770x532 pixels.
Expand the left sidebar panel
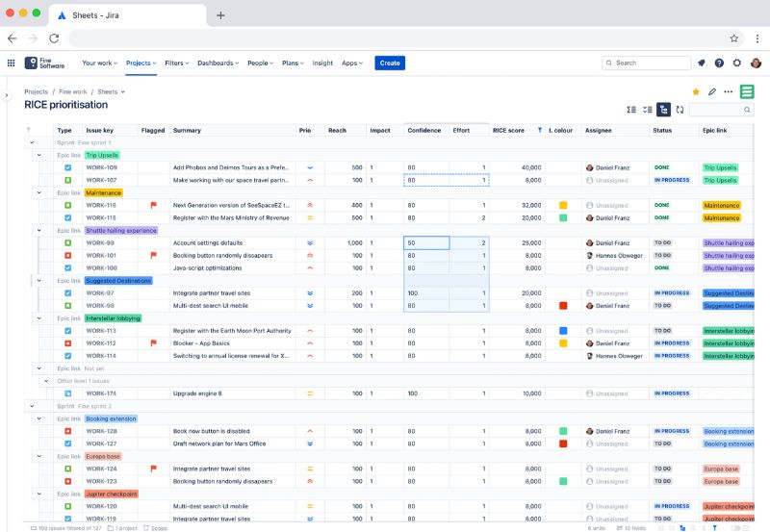(x=7, y=95)
